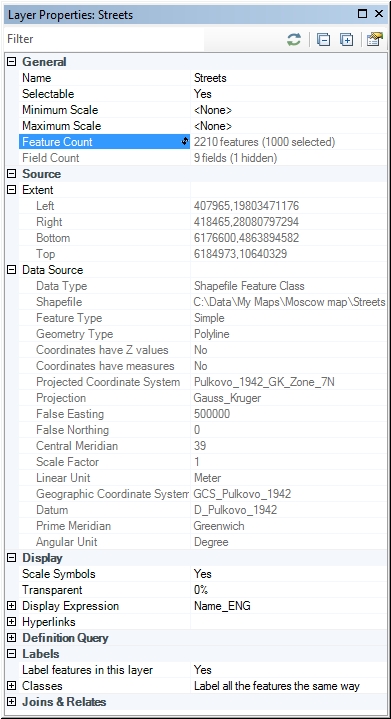Expand the Joins & Relates category
This screenshot has height=719, width=391.
pos(11,702)
